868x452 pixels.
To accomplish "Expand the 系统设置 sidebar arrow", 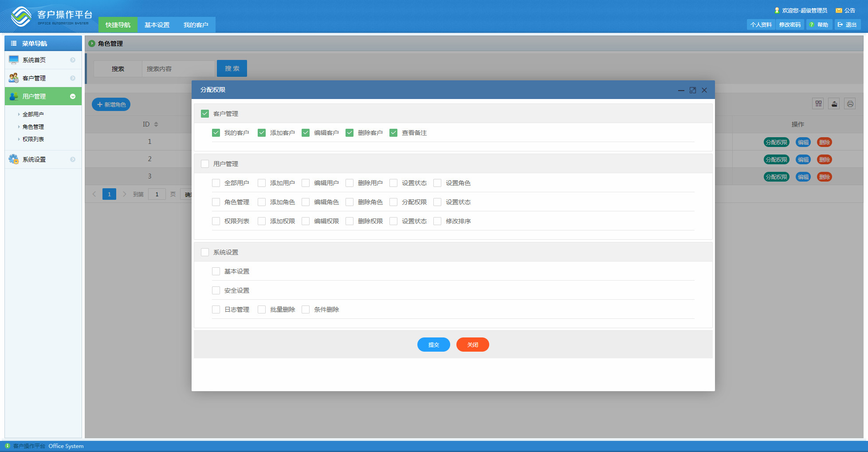I will point(73,159).
